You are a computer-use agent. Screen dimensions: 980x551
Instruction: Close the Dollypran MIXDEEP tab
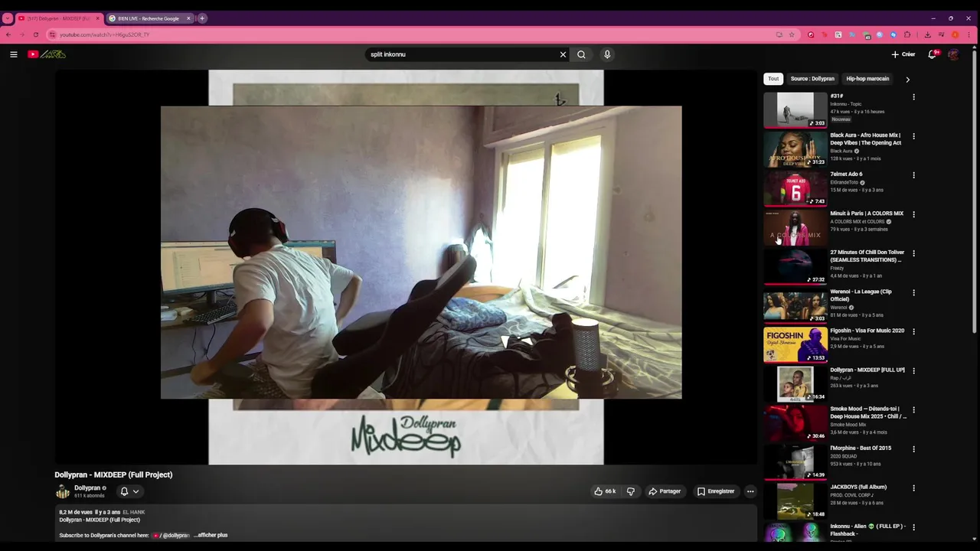97,18
